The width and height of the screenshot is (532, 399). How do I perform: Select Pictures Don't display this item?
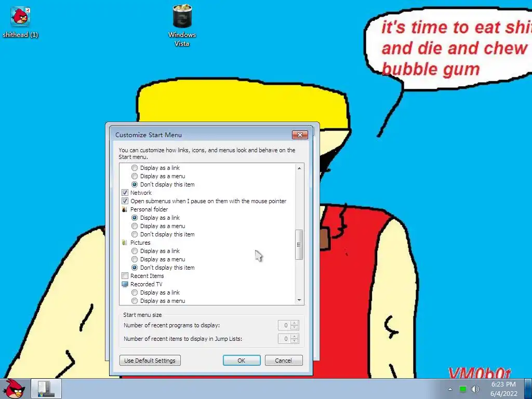(x=135, y=268)
